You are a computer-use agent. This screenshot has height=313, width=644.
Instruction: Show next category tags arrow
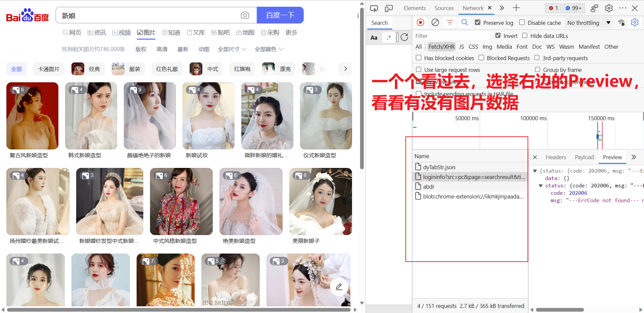[x=345, y=69]
